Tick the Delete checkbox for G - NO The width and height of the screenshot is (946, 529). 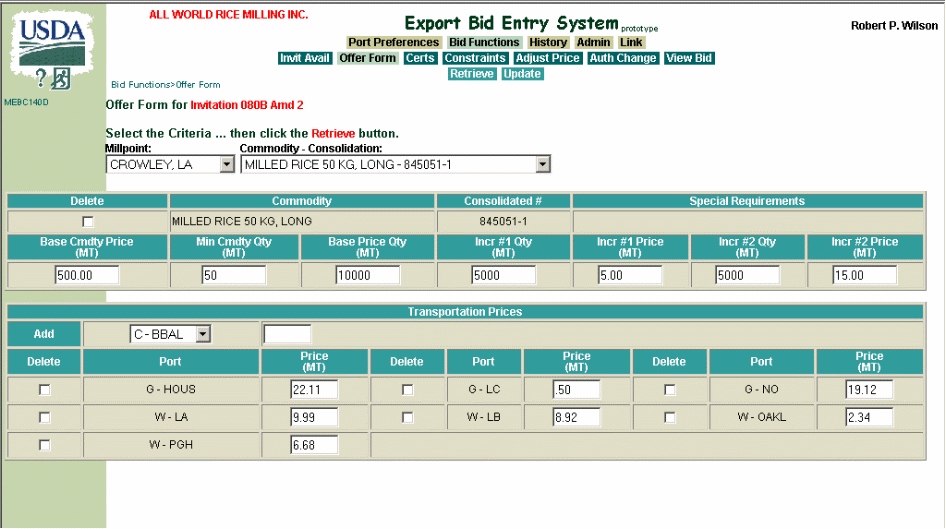(x=669, y=390)
